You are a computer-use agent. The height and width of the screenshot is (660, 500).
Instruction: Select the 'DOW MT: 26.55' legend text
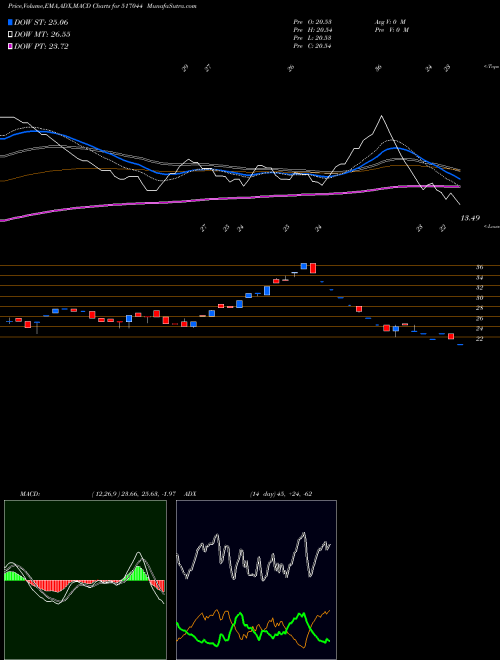tap(42, 35)
